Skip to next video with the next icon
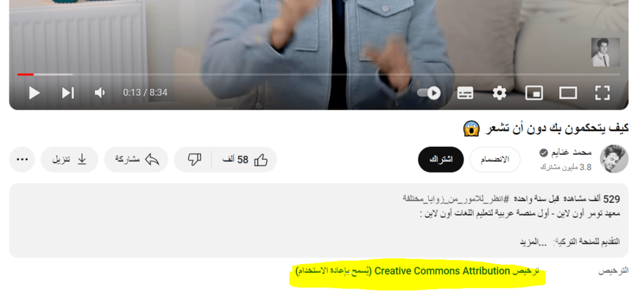Screen dimensions: 644x291 (x=68, y=93)
